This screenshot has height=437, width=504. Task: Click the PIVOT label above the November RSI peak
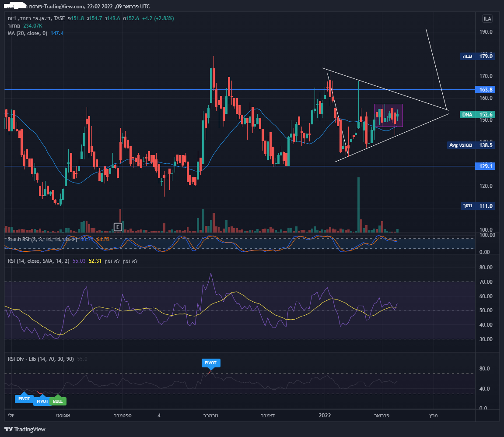(211, 363)
